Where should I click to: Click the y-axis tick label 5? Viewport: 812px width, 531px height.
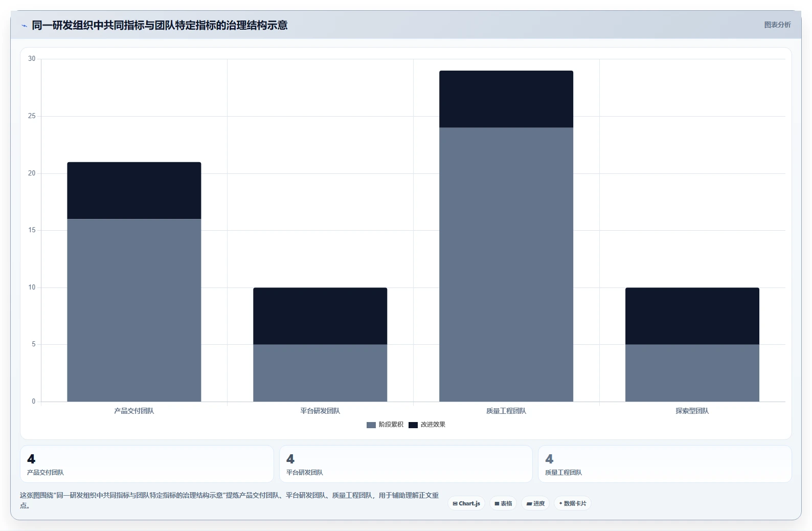click(34, 344)
